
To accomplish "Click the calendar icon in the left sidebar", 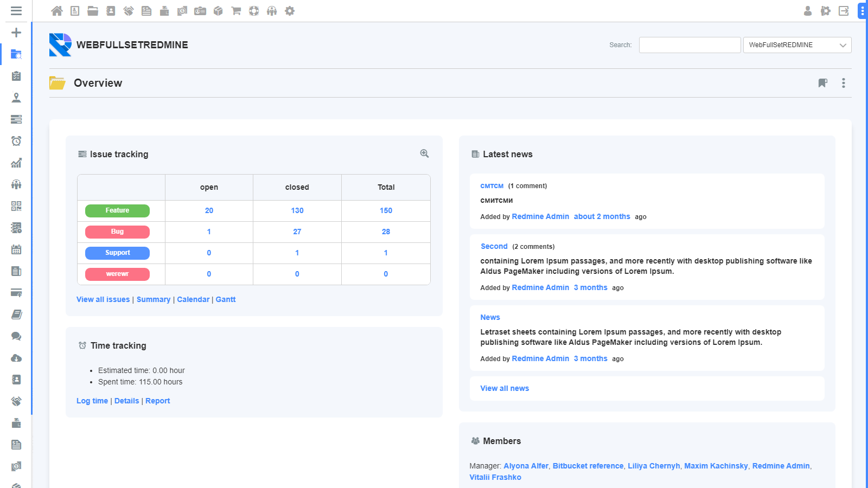I will [16, 249].
